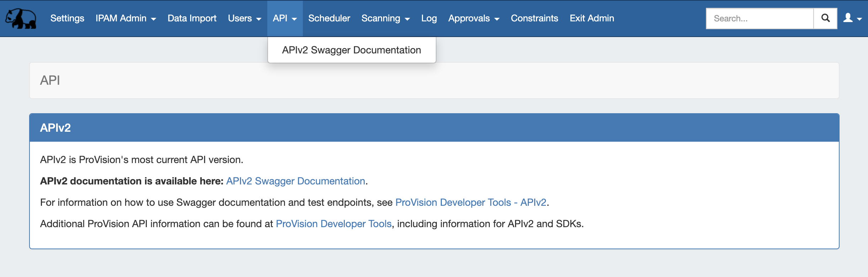Navigate to Constraints page
This screenshot has width=868, height=277.
pos(534,18)
